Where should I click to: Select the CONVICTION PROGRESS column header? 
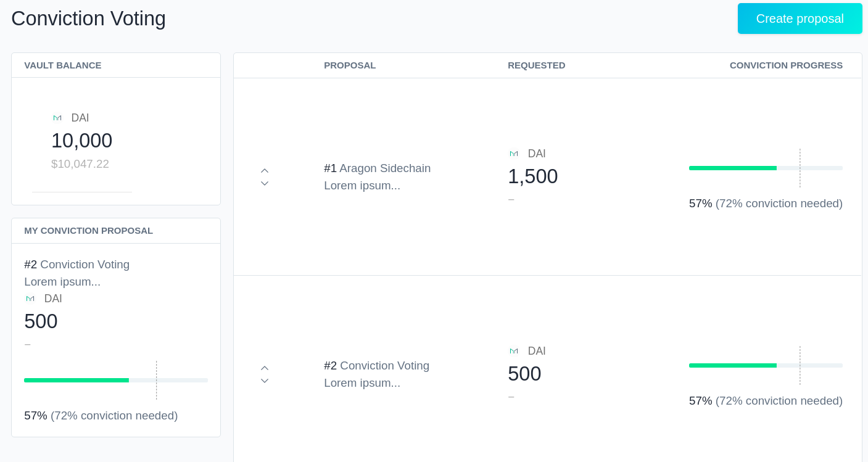coord(785,65)
